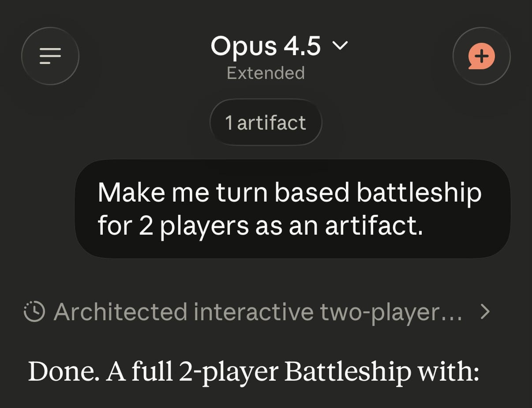Viewport: 532px width, 408px height.
Task: Tap the round button at top right
Action: [481, 56]
